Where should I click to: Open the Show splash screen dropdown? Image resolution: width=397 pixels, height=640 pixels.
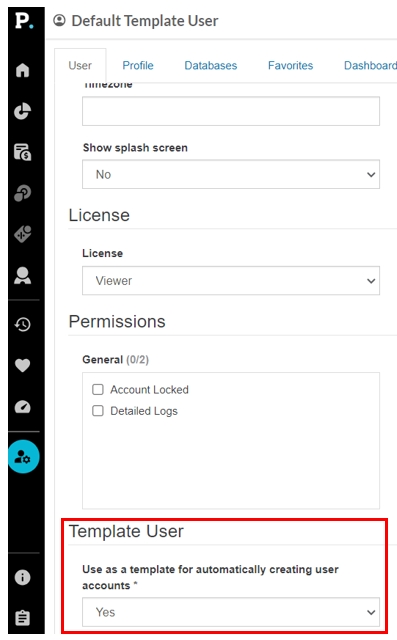point(231,174)
